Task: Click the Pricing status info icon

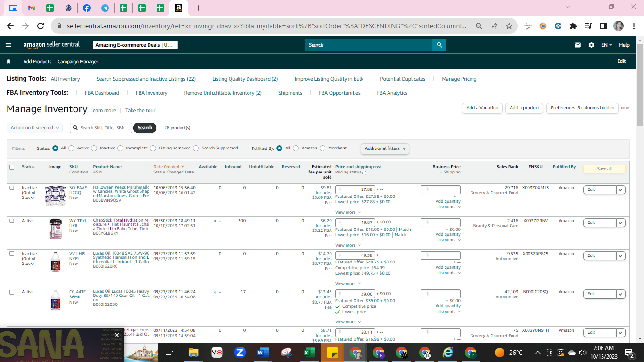Action: click(x=364, y=173)
